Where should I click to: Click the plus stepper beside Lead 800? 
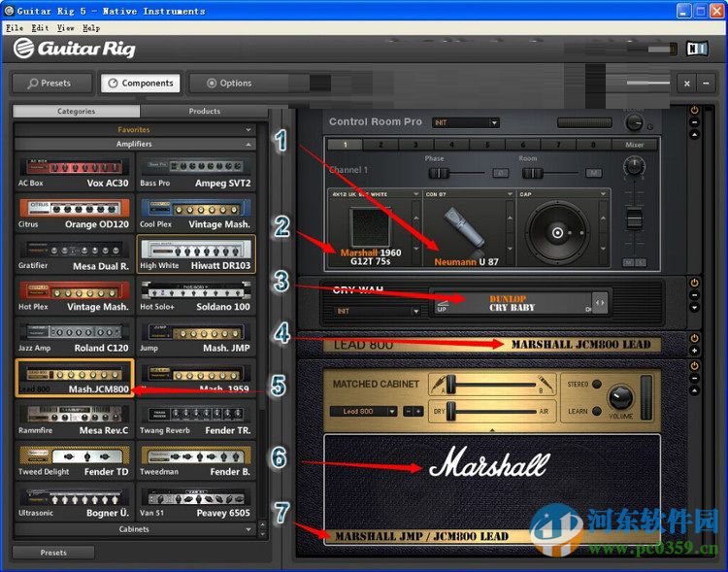click(418, 411)
